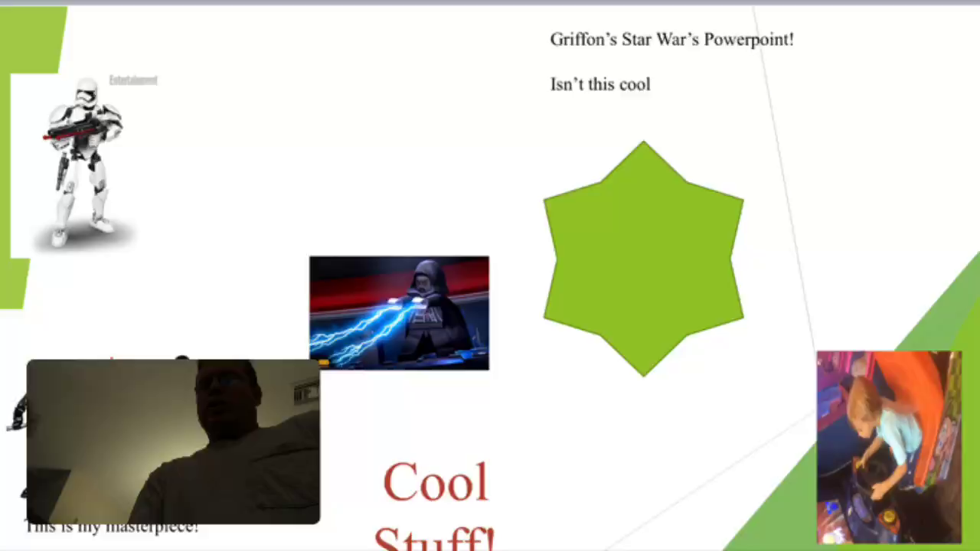The image size is (980, 551).
Task: Select the faint Entertainment watermark text
Action: point(133,80)
